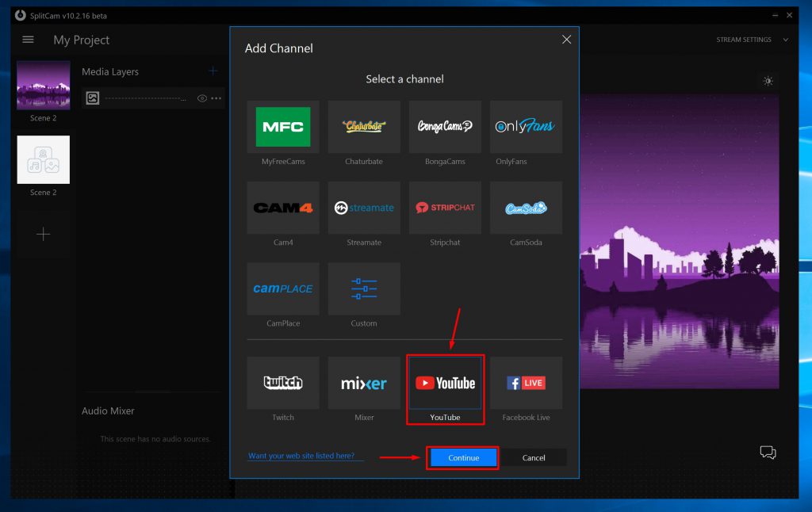Image resolution: width=812 pixels, height=512 pixels.
Task: Select the Stripchat channel tile
Action: (445, 208)
